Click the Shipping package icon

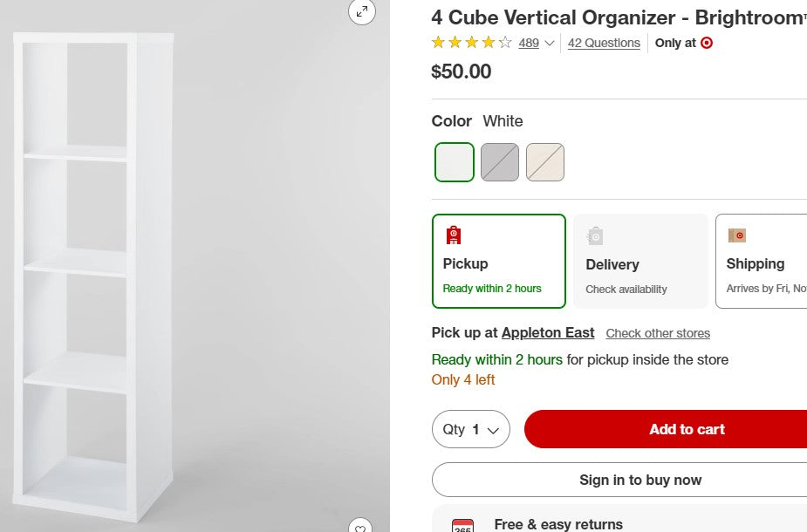737,235
